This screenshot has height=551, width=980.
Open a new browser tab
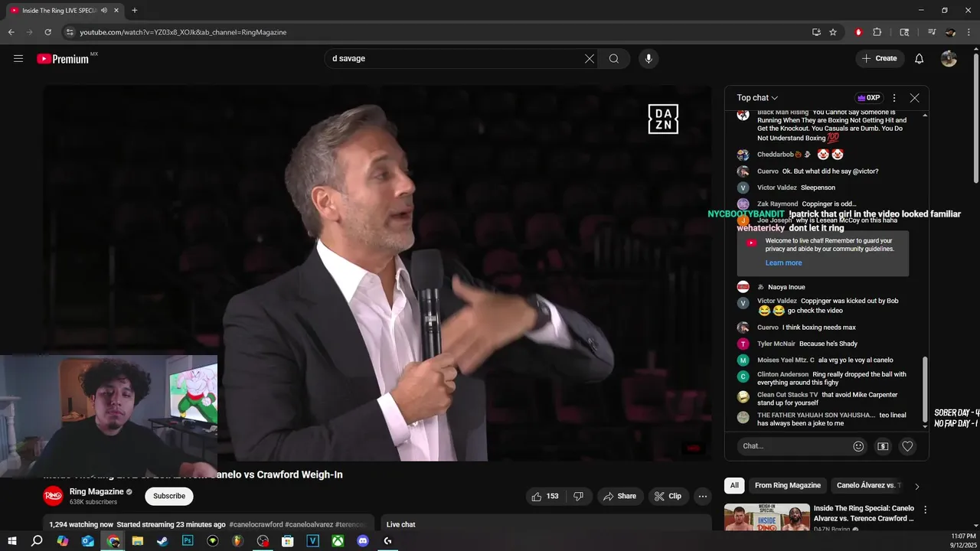(135, 11)
